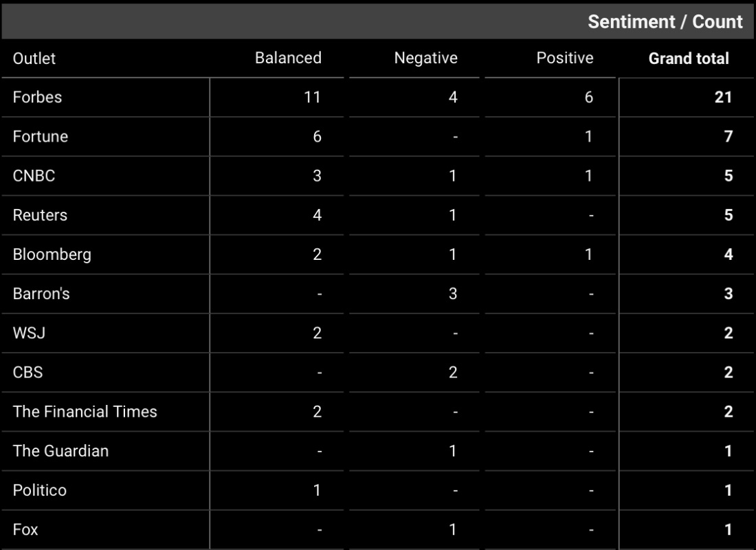This screenshot has height=550, width=756.
Task: Select The Financial Times row label
Action: pyautogui.click(x=85, y=411)
